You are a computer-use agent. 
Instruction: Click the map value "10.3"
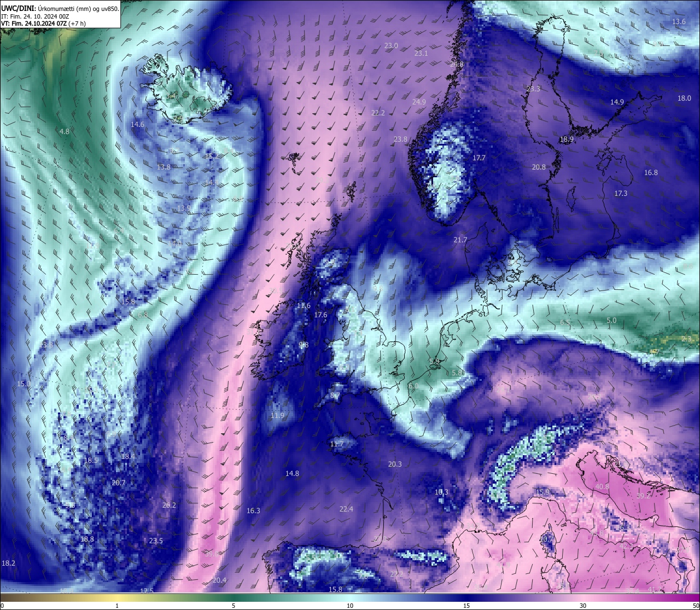(x=441, y=492)
